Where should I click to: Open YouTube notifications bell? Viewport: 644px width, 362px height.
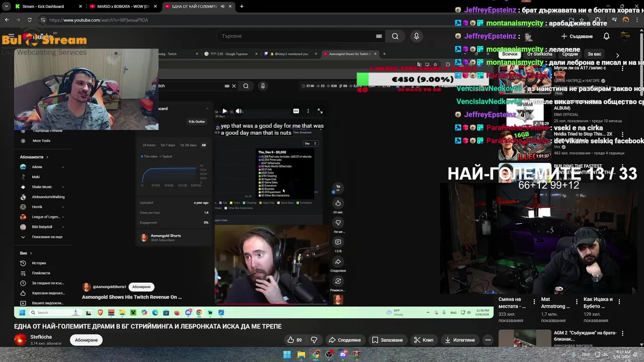pos(606,36)
